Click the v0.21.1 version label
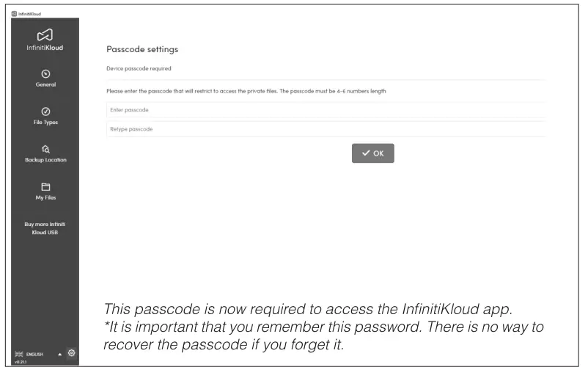The height and width of the screenshot is (367, 588). point(22,361)
